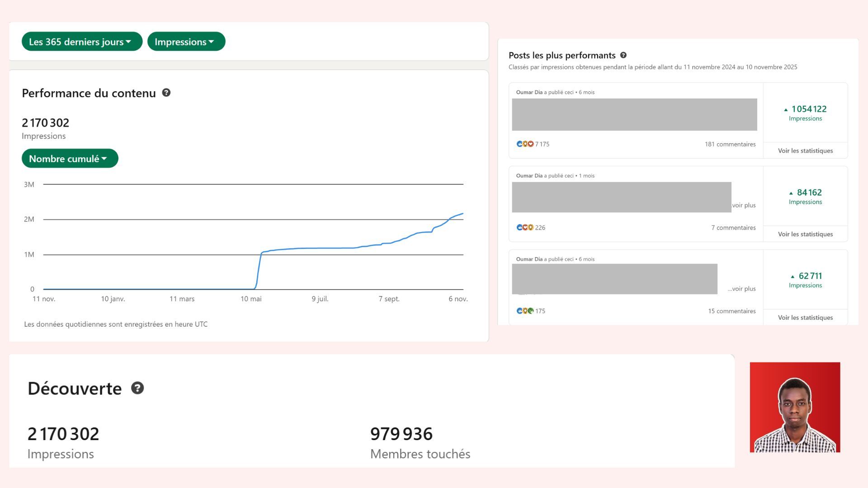
Task: Click the green triangle beside 1 054 122
Action: (786, 110)
